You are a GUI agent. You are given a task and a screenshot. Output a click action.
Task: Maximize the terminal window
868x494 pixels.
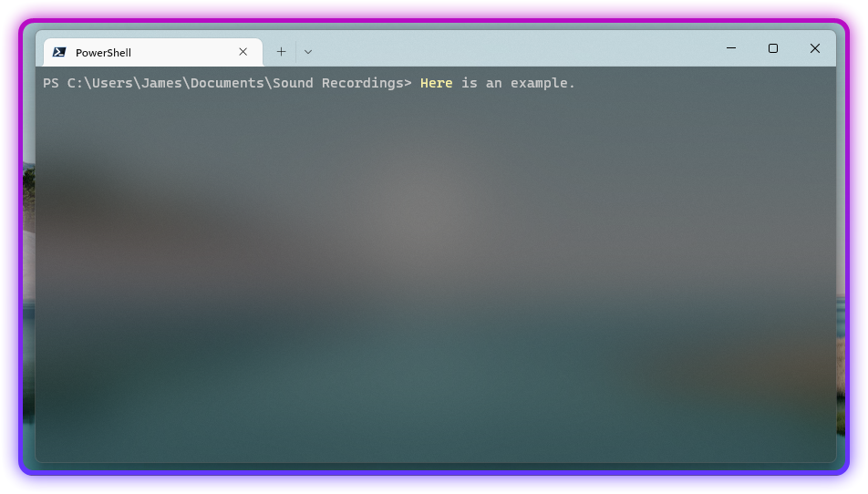tap(773, 48)
